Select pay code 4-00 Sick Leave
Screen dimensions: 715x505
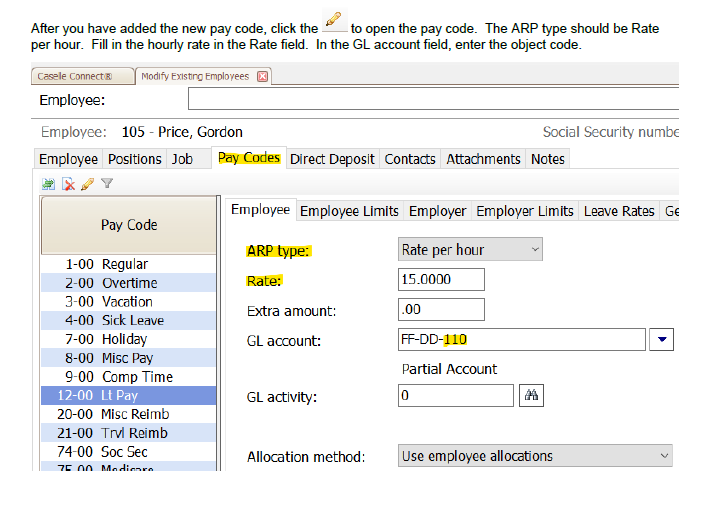pyautogui.click(x=129, y=320)
